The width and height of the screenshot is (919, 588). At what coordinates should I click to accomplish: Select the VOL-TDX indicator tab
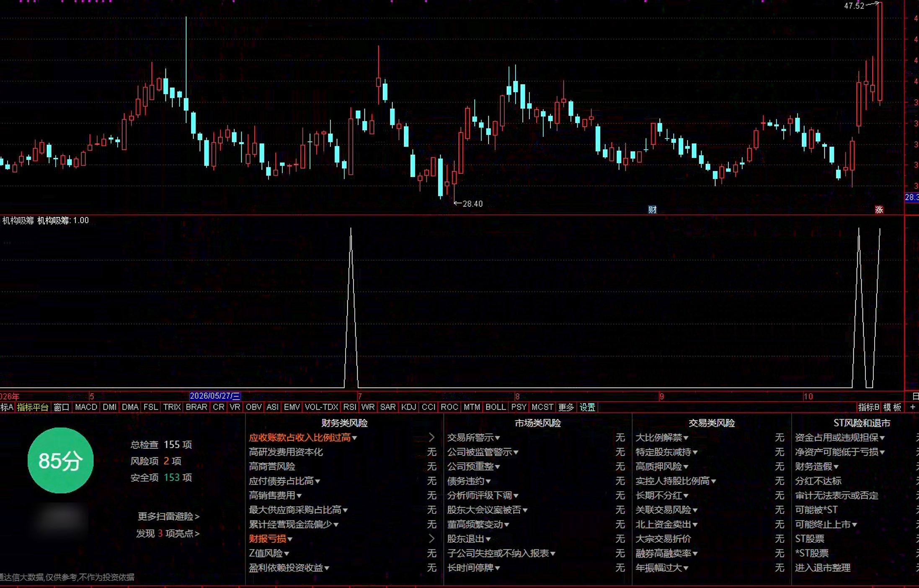click(x=321, y=407)
